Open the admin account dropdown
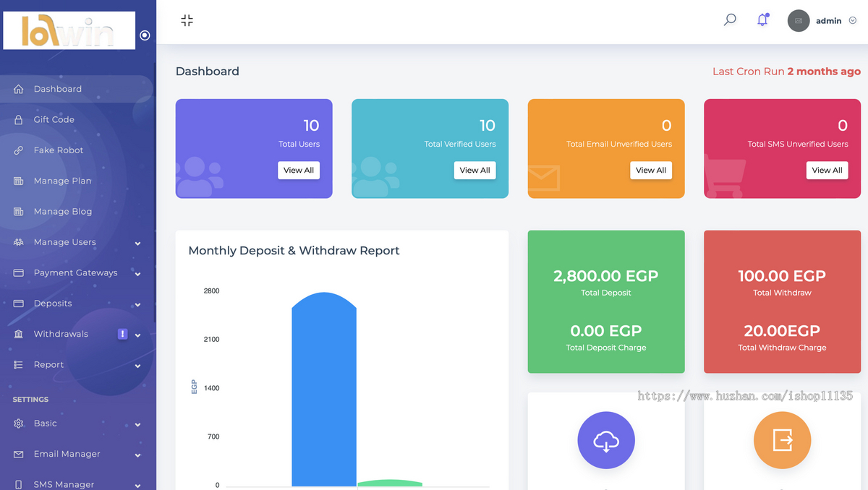 pos(822,21)
